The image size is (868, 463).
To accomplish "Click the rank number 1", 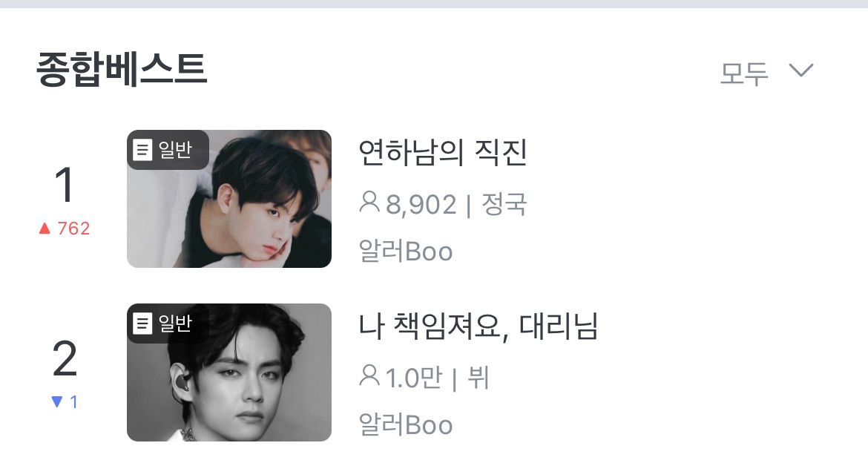I will point(65,185).
